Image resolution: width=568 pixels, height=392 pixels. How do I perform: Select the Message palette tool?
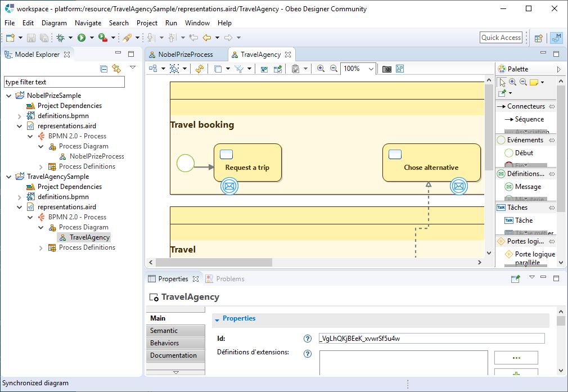(x=523, y=187)
